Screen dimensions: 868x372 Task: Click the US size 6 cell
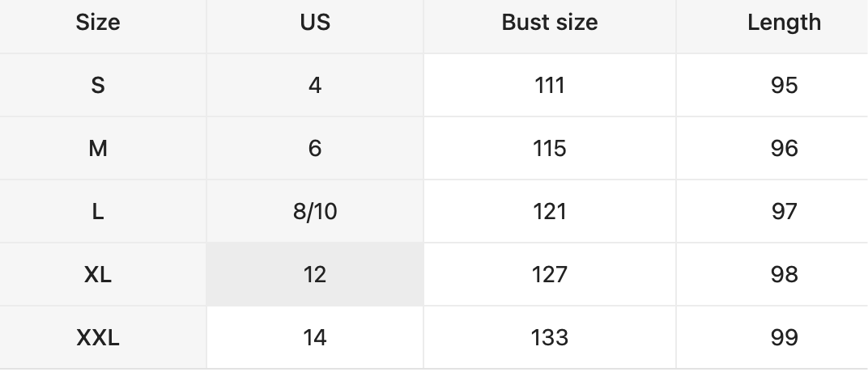click(315, 148)
